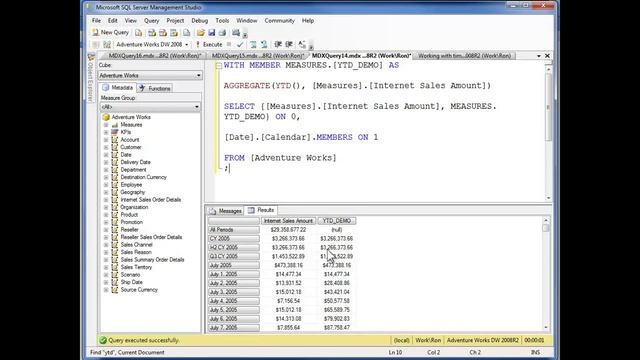Open the Debug menu
The image size is (640, 360).
pyautogui.click(x=200, y=20)
